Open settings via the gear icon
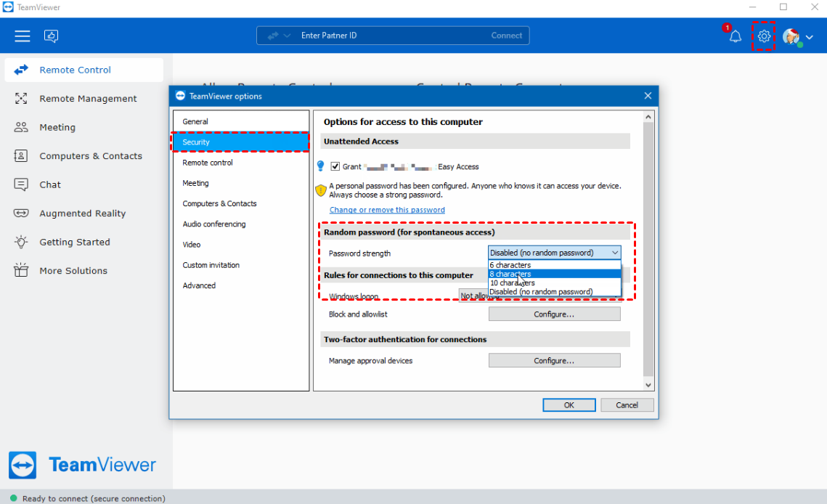Image resolution: width=827 pixels, height=504 pixels. click(764, 36)
